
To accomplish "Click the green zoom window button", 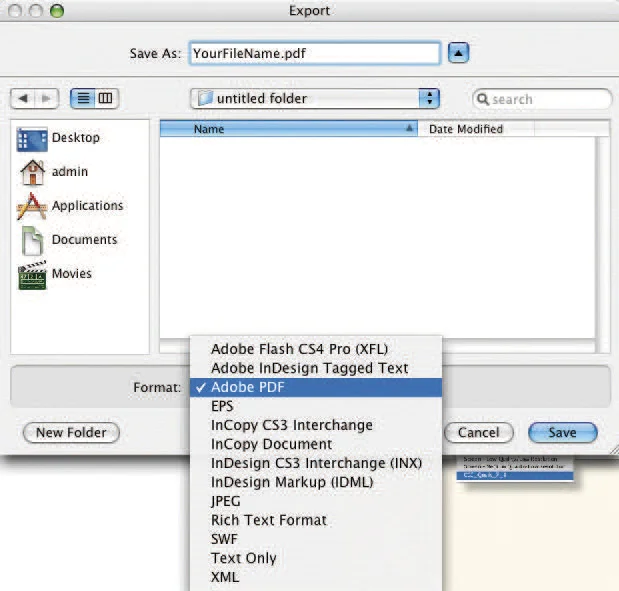I will (57, 11).
